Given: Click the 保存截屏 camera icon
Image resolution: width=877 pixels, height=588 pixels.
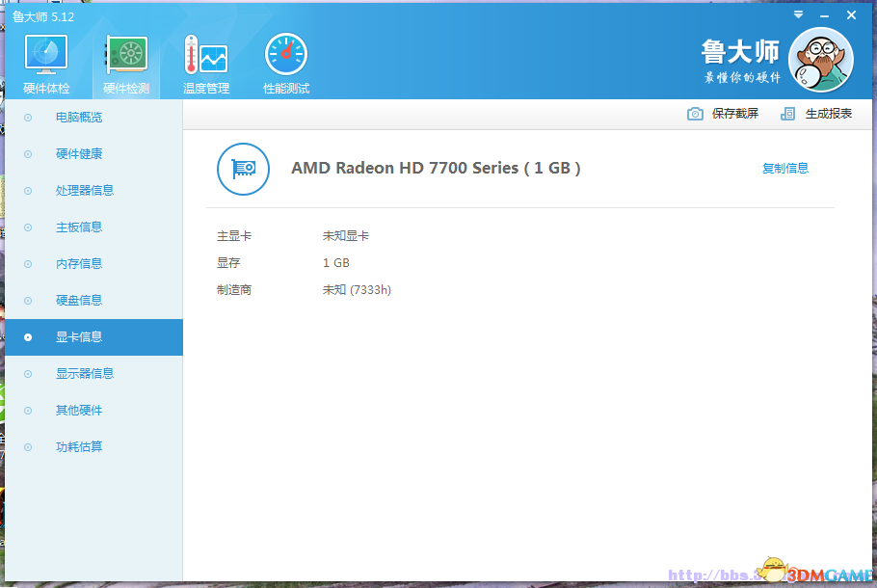Looking at the screenshot, I should (695, 114).
